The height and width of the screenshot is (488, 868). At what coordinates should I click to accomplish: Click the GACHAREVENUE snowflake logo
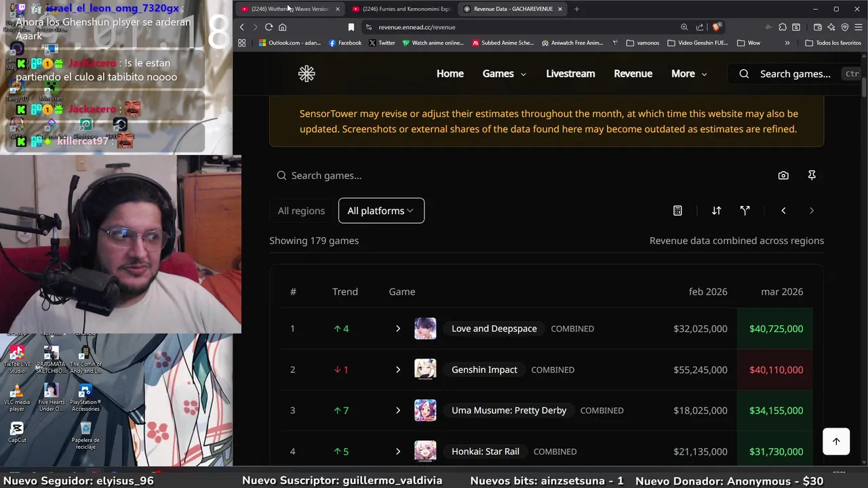(307, 74)
